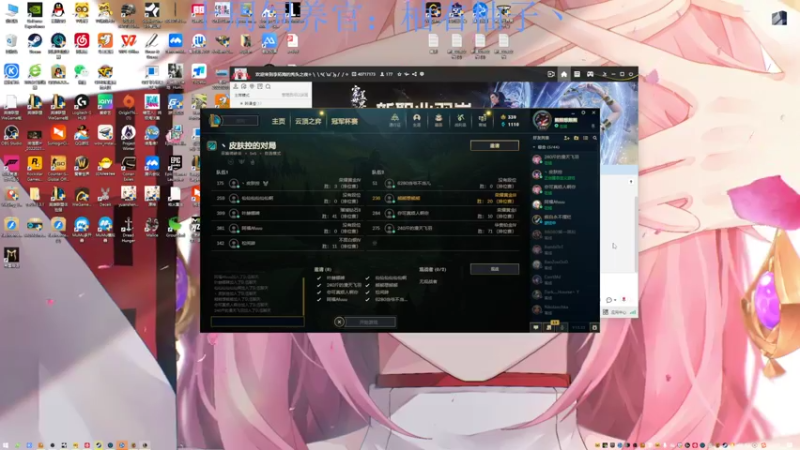Click the lobby title 皮肤控的对局
Image resolution: width=800 pixels, height=450 pixels.
click(x=252, y=145)
